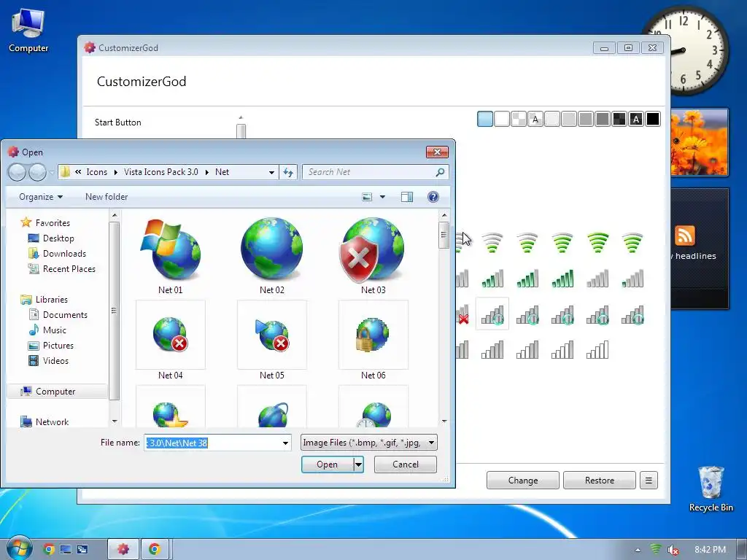Expand the File name dropdown arrow

(x=285, y=443)
